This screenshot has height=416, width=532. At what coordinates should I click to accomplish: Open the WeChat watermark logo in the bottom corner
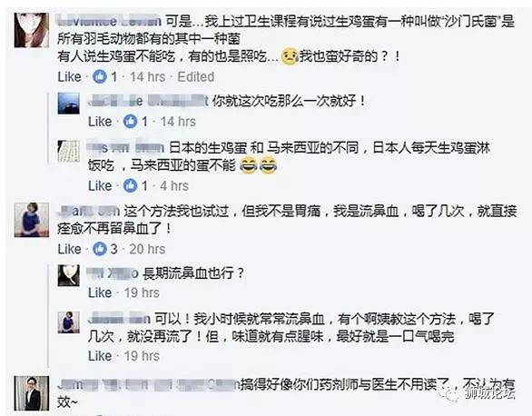(452, 394)
